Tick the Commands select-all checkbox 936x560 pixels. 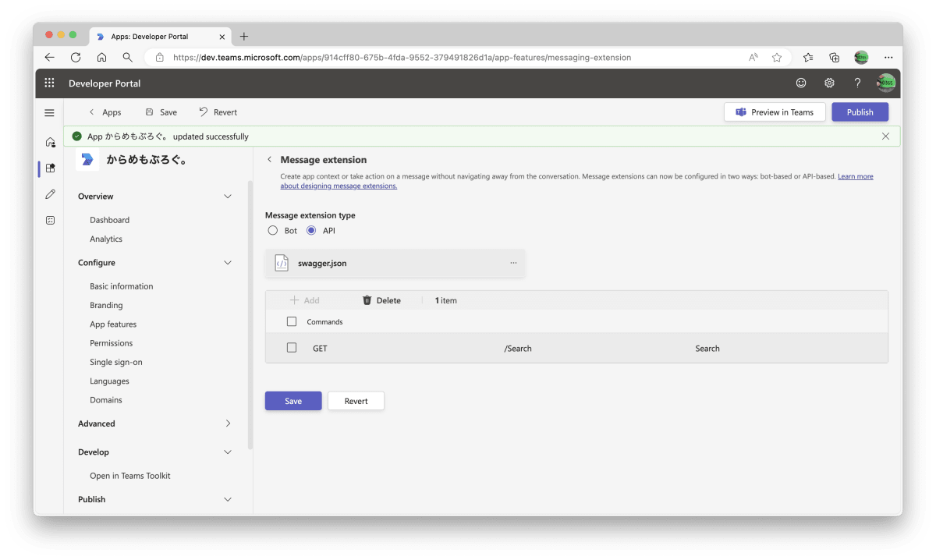(292, 321)
